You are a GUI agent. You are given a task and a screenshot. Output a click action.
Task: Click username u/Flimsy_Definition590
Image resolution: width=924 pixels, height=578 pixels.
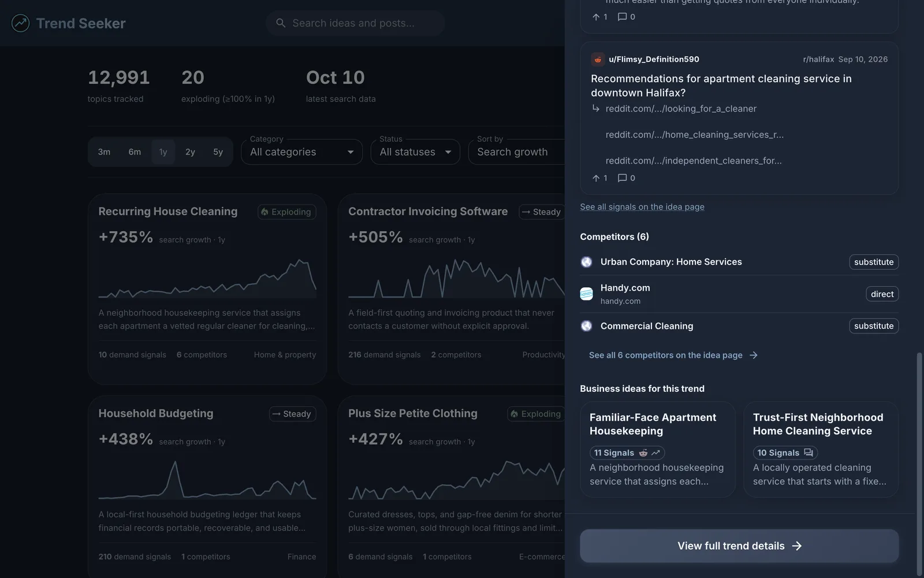(654, 59)
